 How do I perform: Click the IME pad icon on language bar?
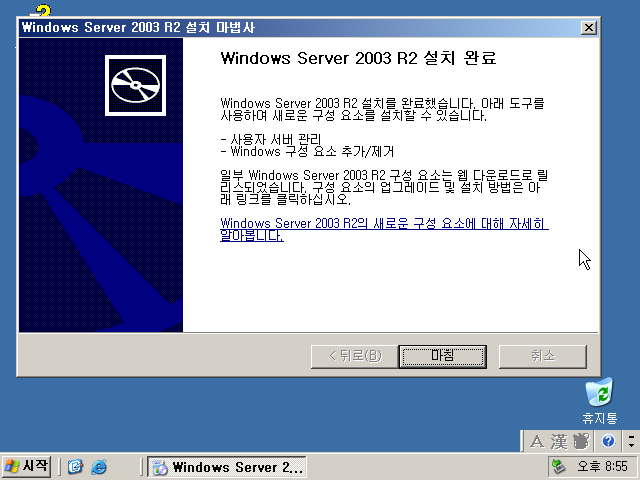pyautogui.click(x=581, y=442)
